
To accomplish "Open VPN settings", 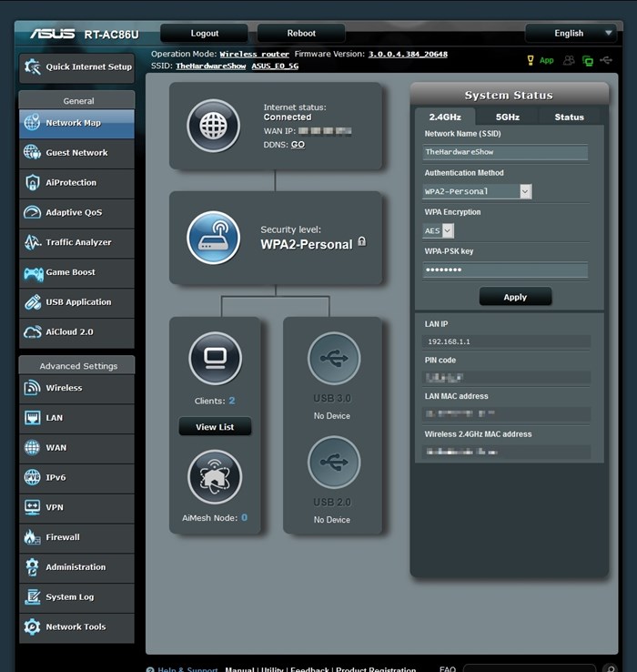I will point(76,508).
